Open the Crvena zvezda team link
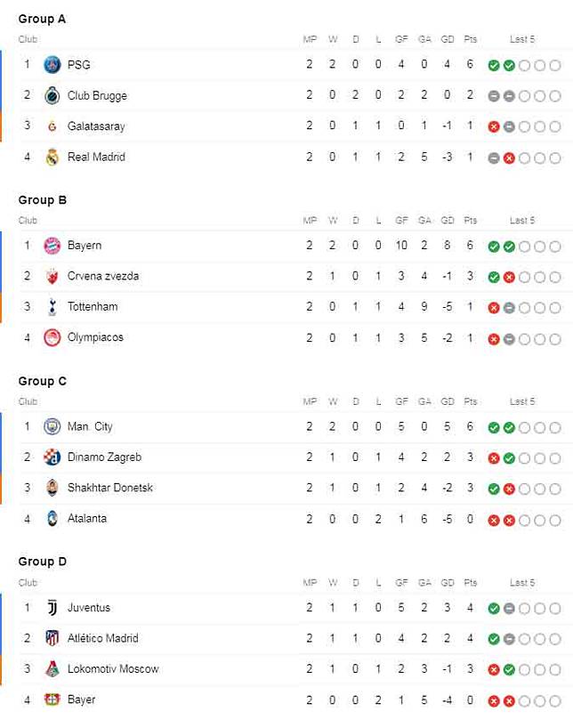Screen dimensions: 573x728 (x=103, y=276)
